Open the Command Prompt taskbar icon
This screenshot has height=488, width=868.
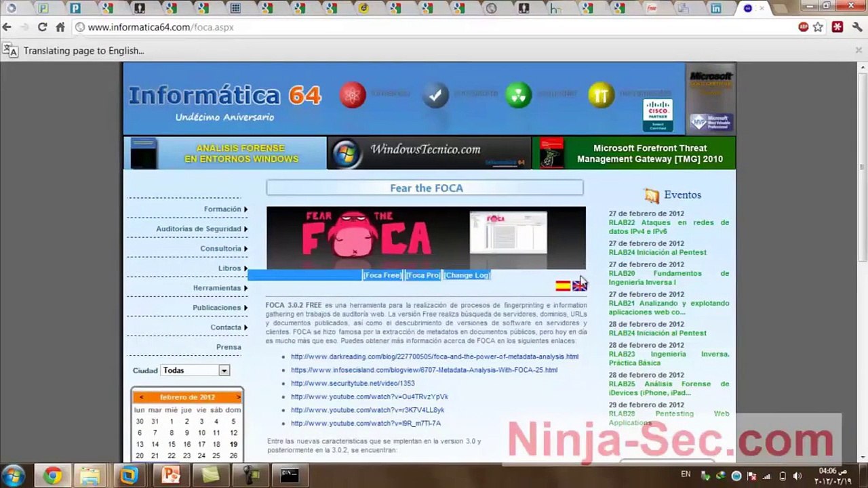pos(290,476)
